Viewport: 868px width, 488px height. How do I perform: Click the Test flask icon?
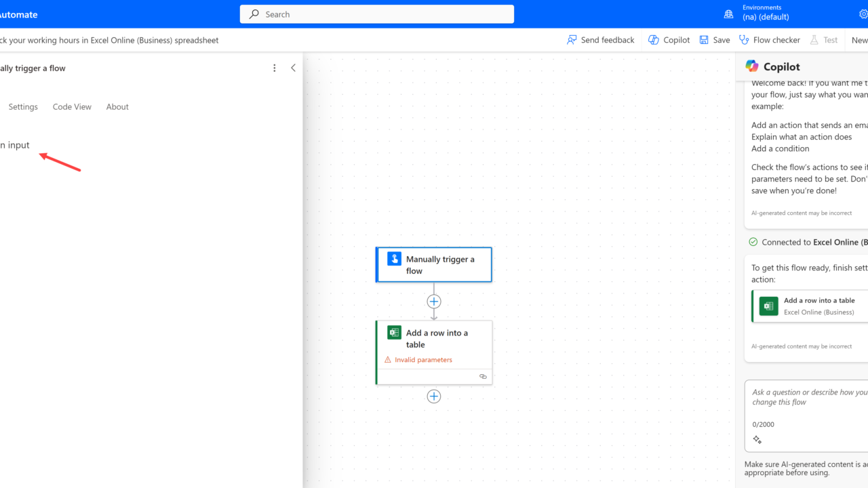tap(814, 40)
